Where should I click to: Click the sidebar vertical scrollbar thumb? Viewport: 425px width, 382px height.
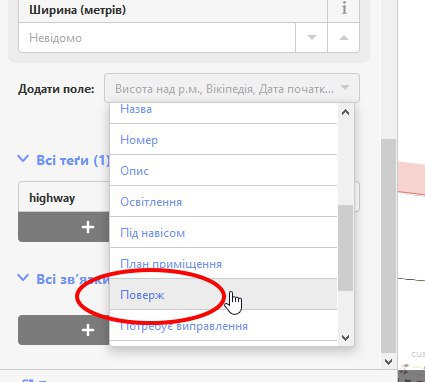[x=388, y=246]
